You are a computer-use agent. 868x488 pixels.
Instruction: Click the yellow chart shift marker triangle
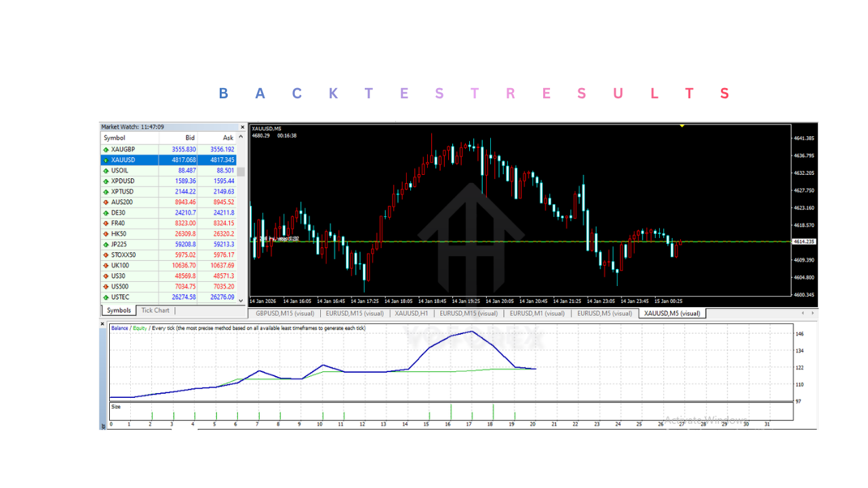click(682, 126)
